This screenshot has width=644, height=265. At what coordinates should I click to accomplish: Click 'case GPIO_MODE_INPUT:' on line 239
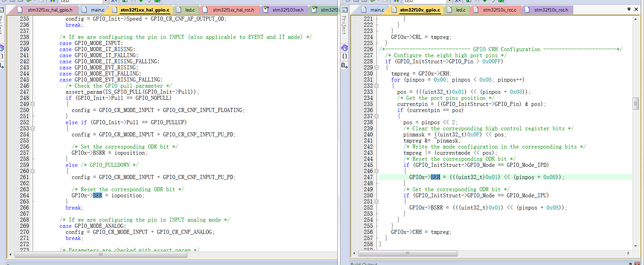[91, 43]
